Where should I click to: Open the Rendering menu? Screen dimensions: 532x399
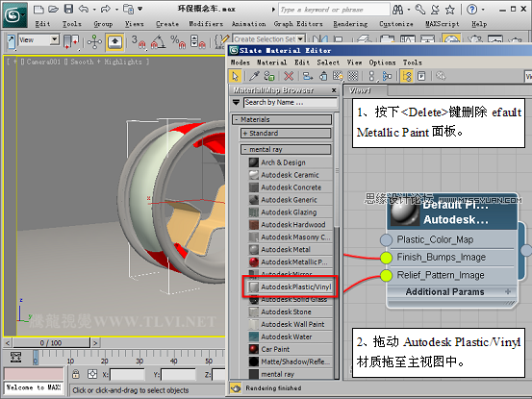click(350, 24)
